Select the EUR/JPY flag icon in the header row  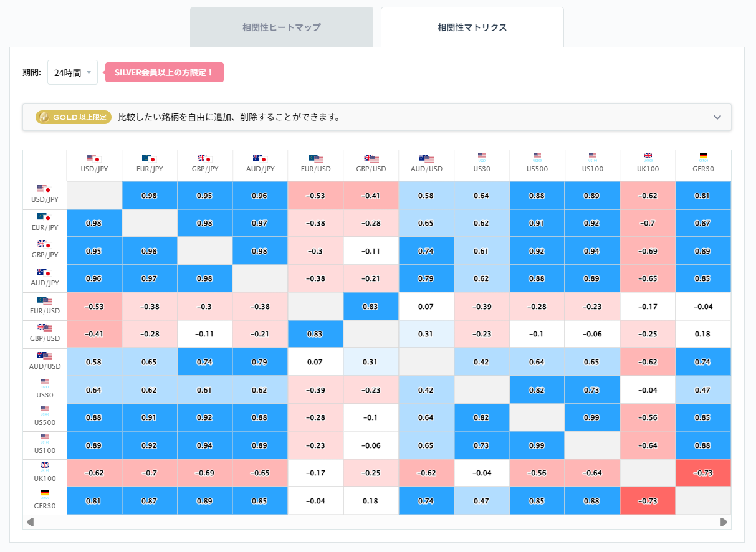pos(150,158)
